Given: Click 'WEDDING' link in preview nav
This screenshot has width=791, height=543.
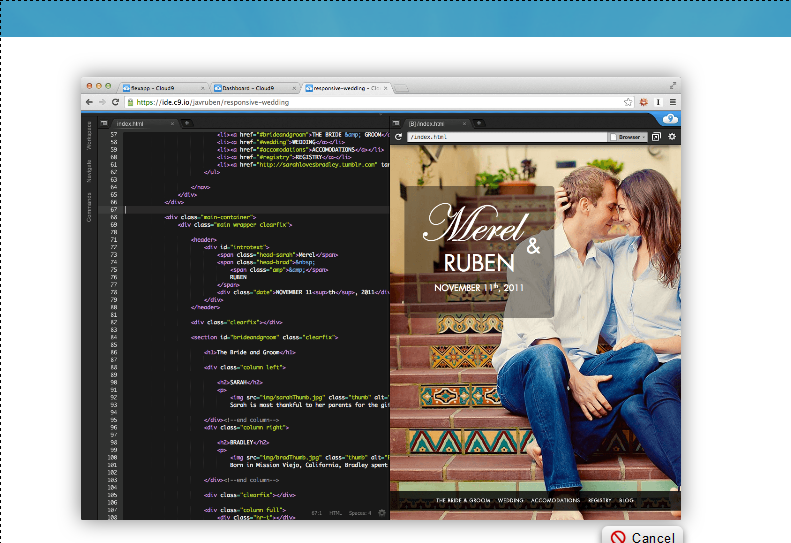Looking at the screenshot, I should click(511, 501).
